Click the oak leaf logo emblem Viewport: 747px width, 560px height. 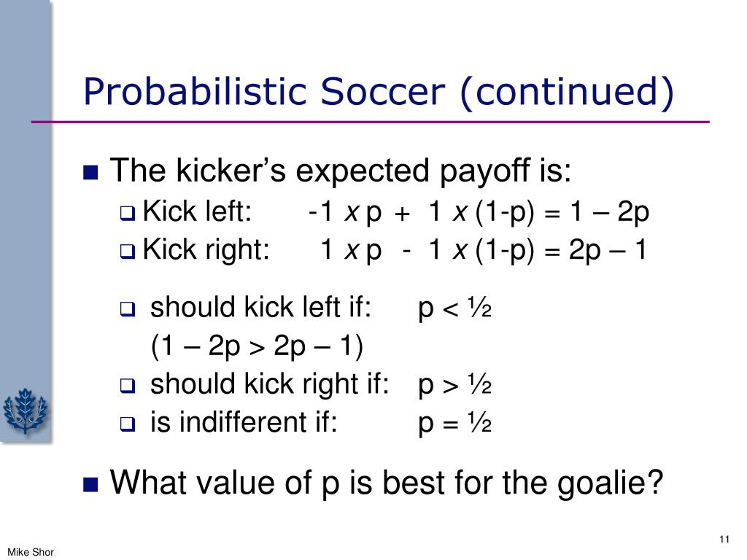click(26, 411)
